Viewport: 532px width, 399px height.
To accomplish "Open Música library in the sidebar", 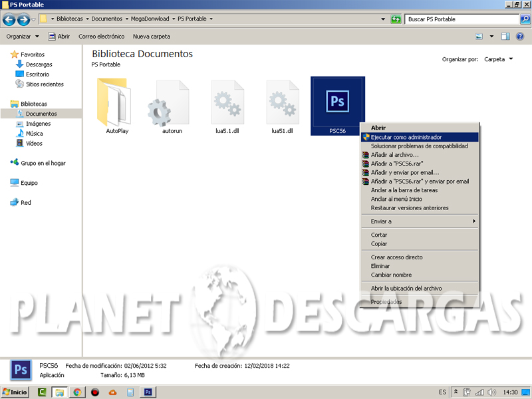I will [34, 134].
